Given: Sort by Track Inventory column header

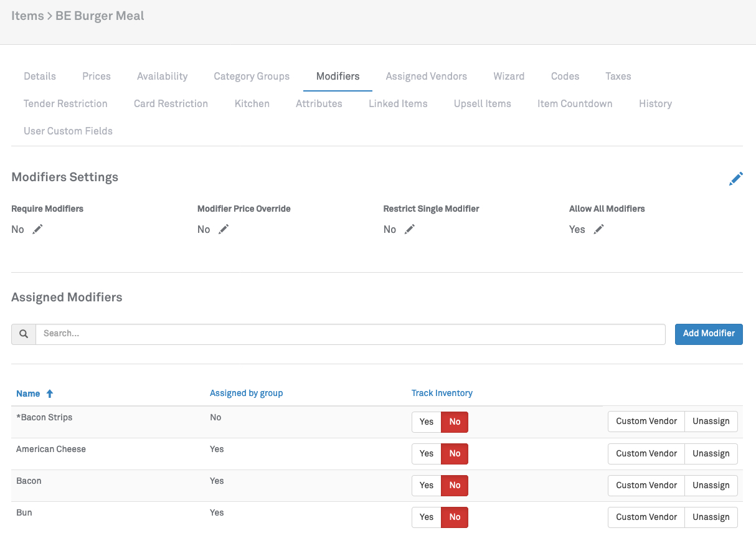Looking at the screenshot, I should pyautogui.click(x=442, y=393).
